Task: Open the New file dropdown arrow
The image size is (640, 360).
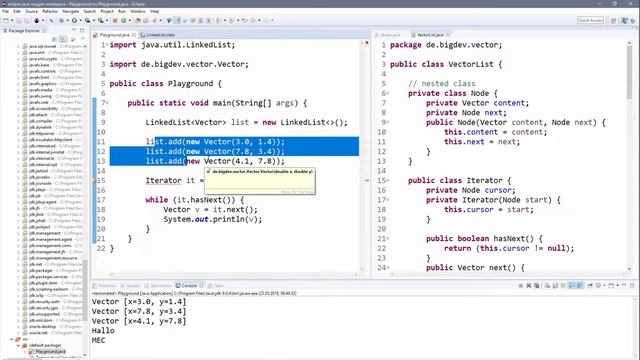Action: click(x=11, y=20)
